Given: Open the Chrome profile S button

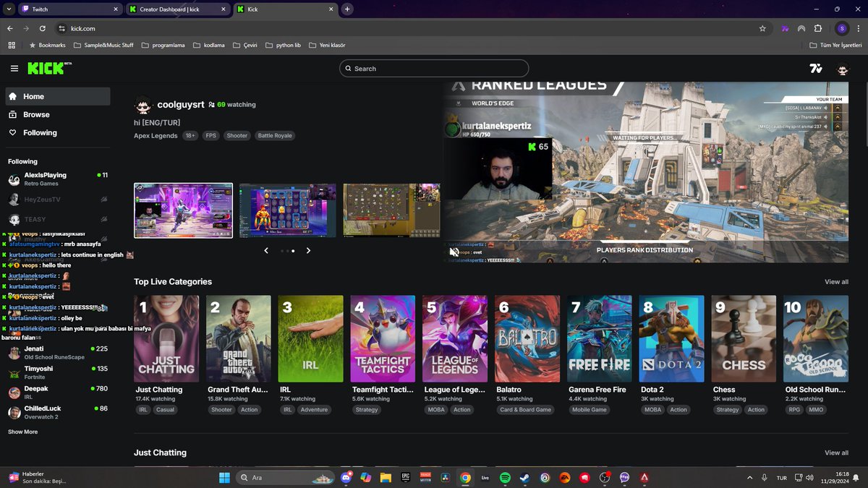Looking at the screenshot, I should click(x=841, y=28).
